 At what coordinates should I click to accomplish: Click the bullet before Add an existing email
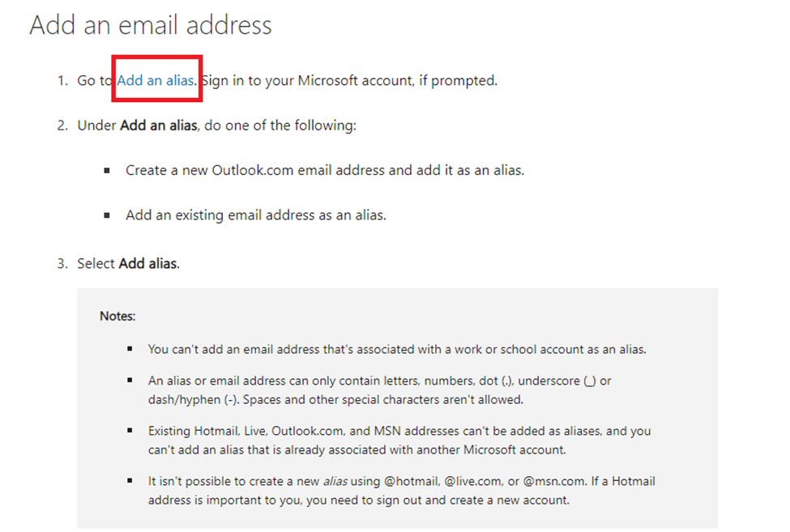107,215
